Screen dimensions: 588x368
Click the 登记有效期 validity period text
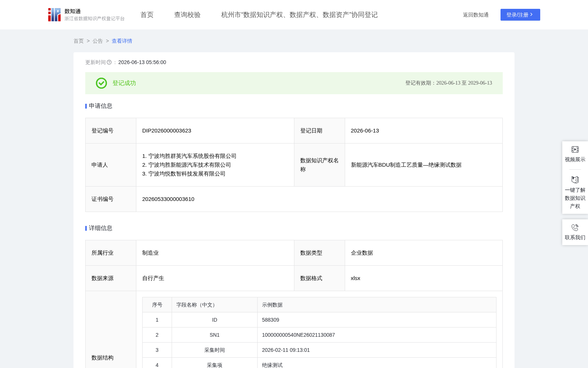pyautogui.click(x=449, y=83)
